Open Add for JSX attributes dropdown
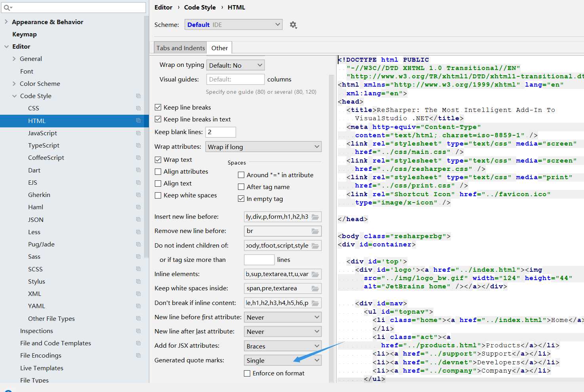This screenshot has width=584, height=392. (283, 346)
